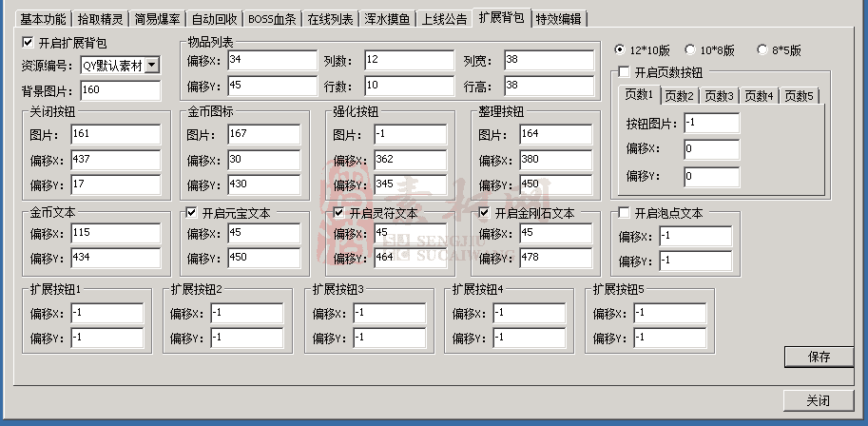
Task: Focus the 关闭按钮 图片 field
Action: [x=116, y=135]
